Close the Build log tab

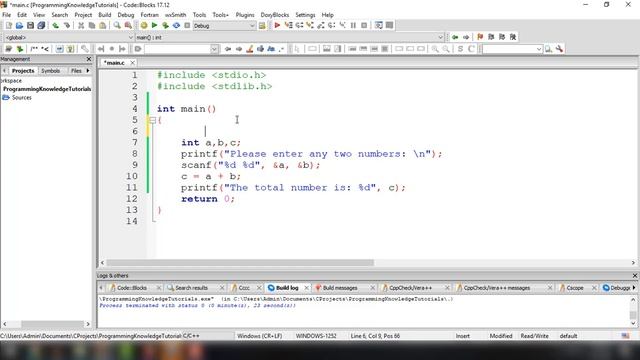(x=307, y=288)
